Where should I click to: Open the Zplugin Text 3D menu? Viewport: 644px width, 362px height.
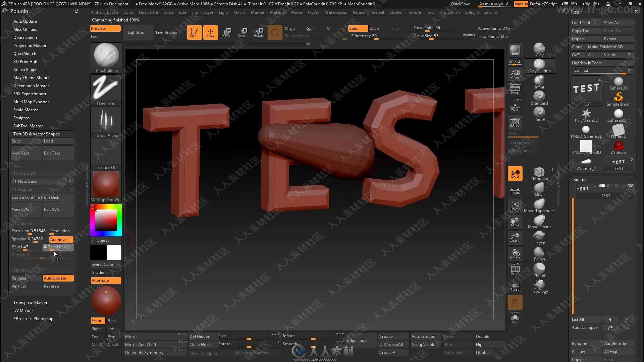tap(36, 133)
